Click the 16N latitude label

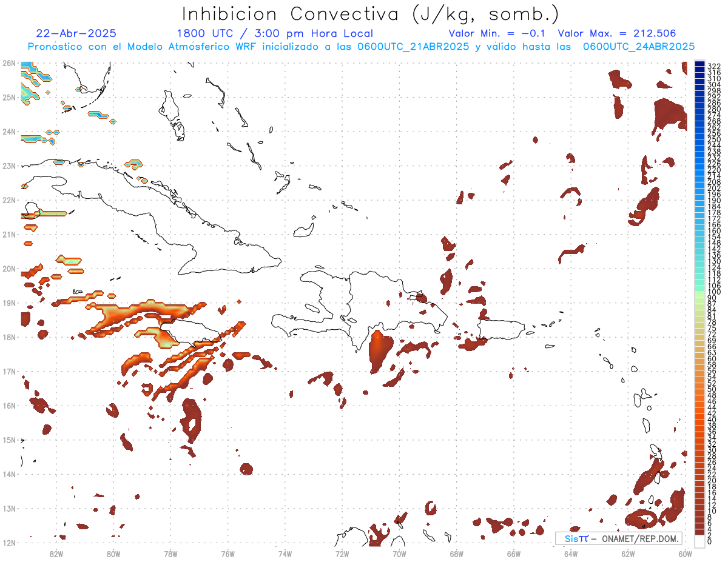(x=9, y=406)
